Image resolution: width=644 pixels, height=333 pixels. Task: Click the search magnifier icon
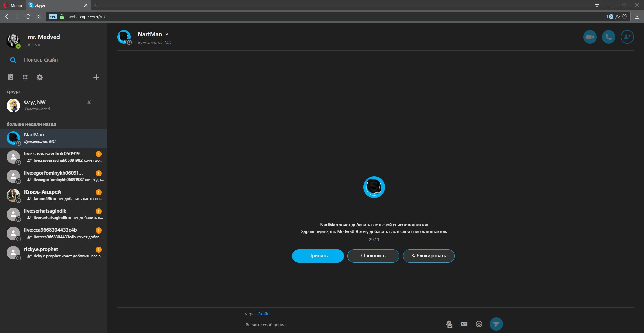(x=13, y=60)
